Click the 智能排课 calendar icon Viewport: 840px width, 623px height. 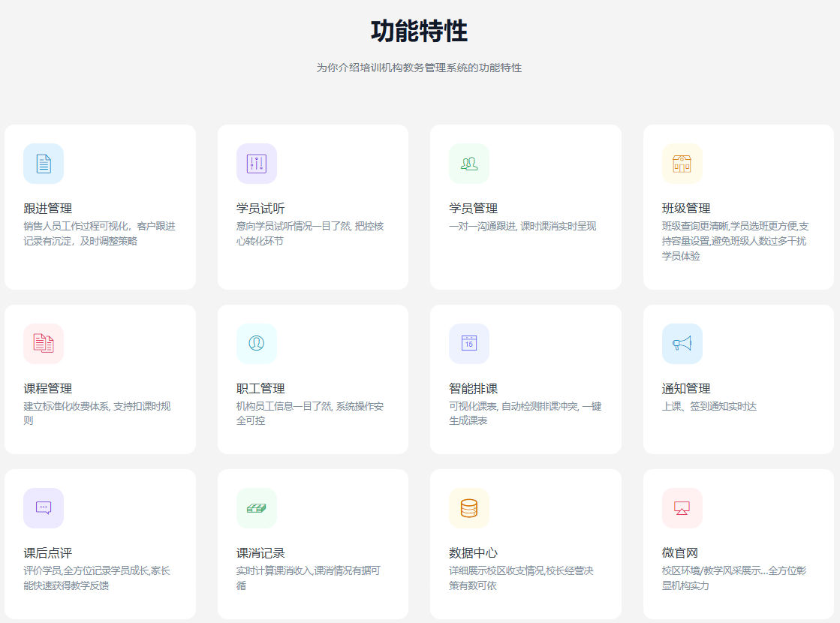(469, 344)
